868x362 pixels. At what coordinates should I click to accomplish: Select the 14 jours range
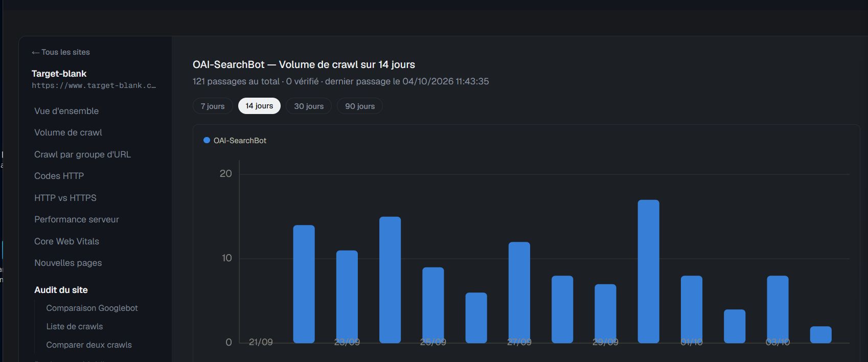coord(259,106)
